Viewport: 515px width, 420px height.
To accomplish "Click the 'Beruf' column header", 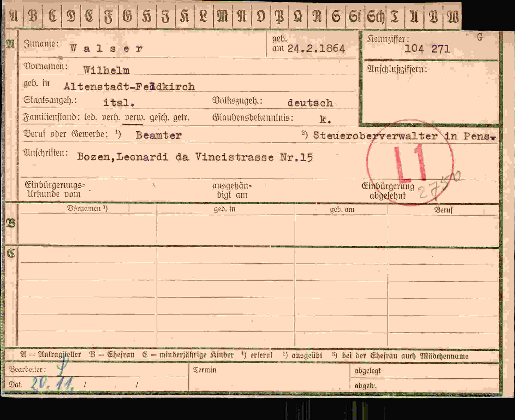I will [x=443, y=210].
